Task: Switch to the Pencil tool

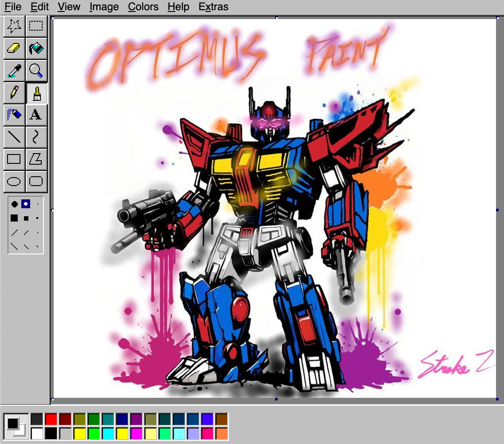Action: click(x=14, y=92)
